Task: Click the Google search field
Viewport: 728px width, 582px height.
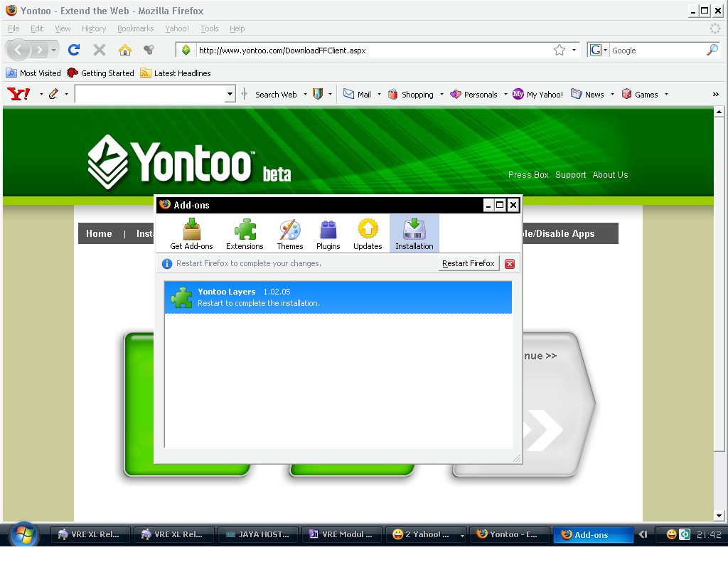Action: (657, 51)
